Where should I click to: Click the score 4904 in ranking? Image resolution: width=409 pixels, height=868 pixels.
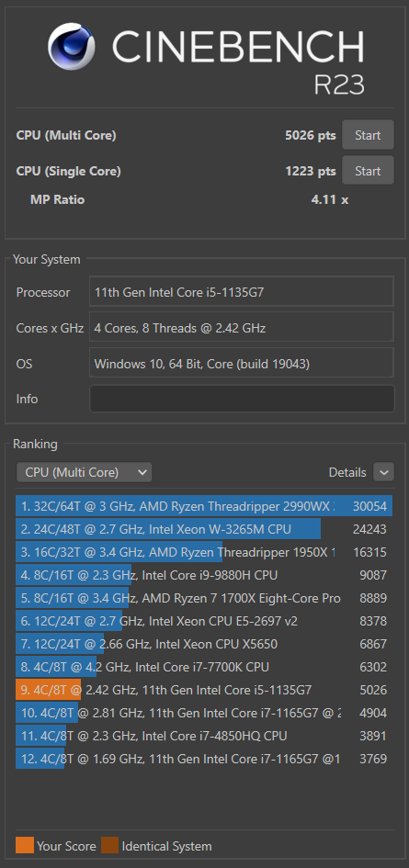373,713
